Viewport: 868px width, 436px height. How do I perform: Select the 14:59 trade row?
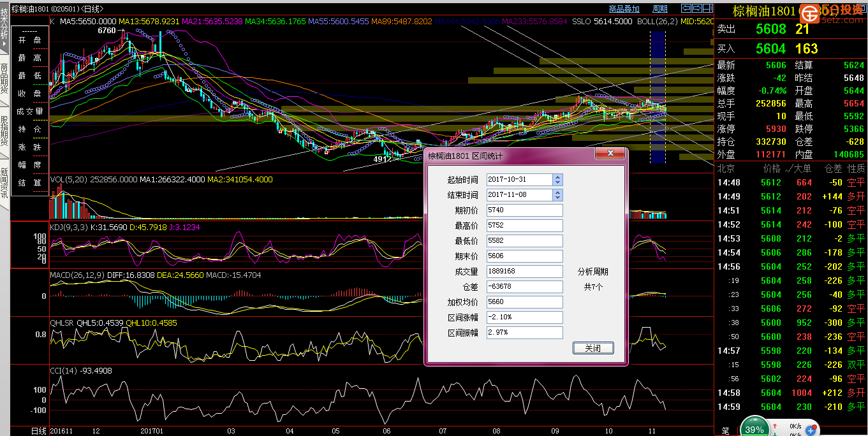(x=791, y=407)
